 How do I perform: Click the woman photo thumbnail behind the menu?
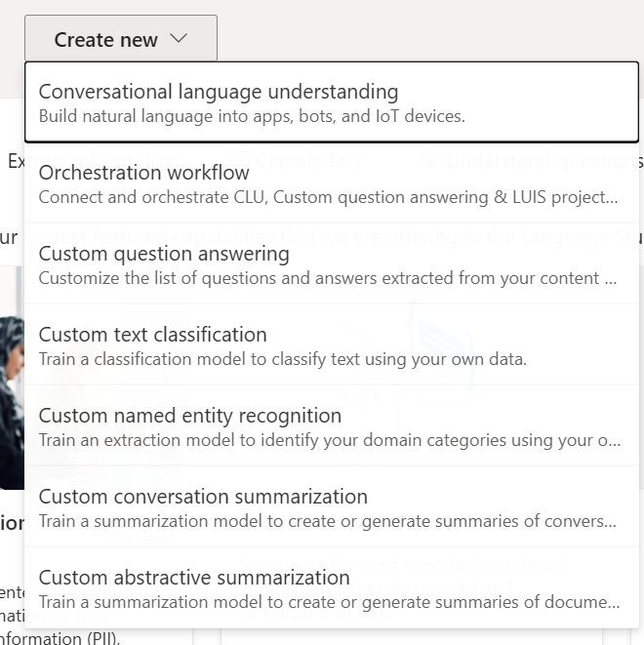pos(12,378)
